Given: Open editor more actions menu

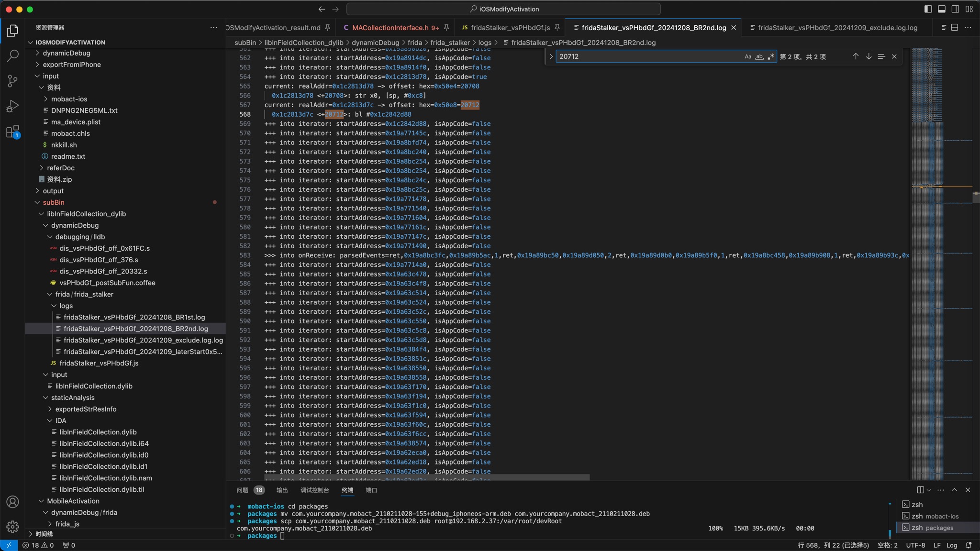Looking at the screenshot, I should point(968,28).
